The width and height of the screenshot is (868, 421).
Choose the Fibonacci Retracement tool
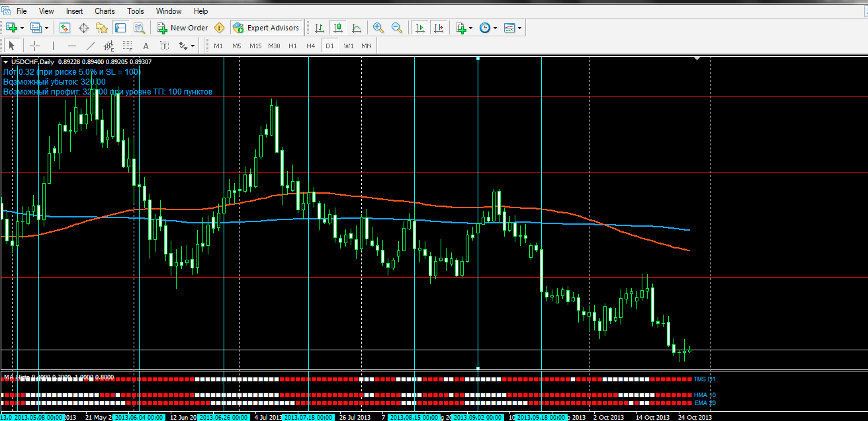(128, 46)
